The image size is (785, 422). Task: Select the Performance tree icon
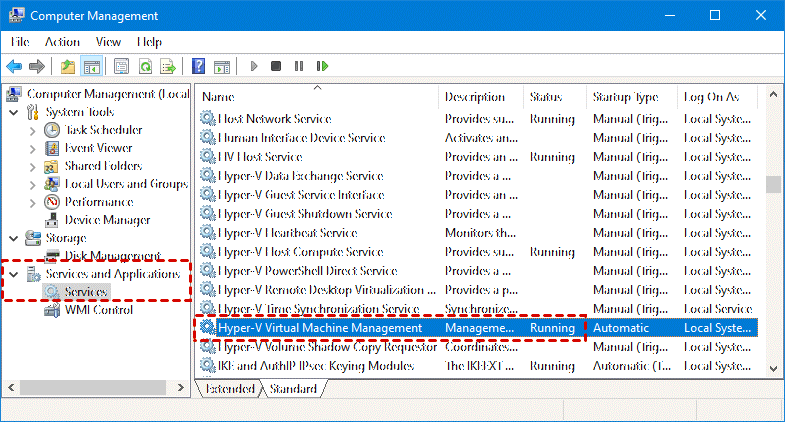click(x=52, y=202)
